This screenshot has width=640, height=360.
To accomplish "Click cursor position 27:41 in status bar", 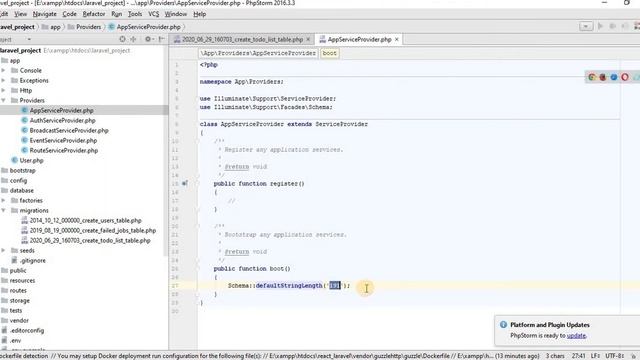I will pyautogui.click(x=579, y=356).
